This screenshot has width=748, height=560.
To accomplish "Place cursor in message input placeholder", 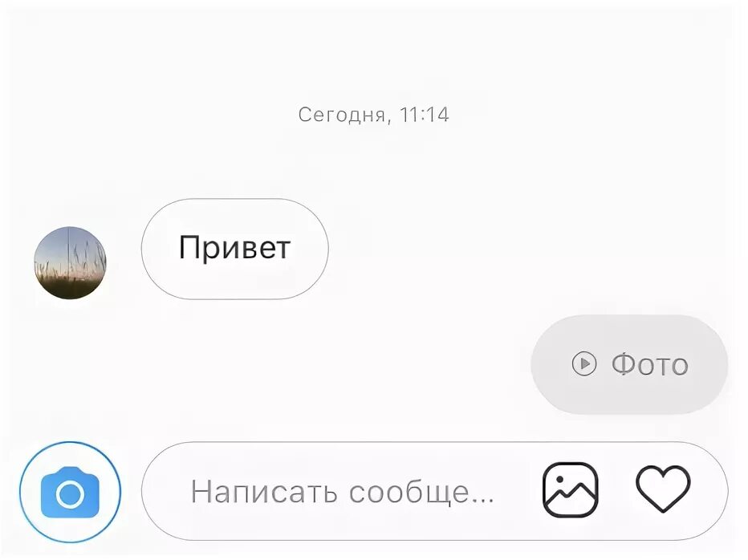I will pos(342,492).
